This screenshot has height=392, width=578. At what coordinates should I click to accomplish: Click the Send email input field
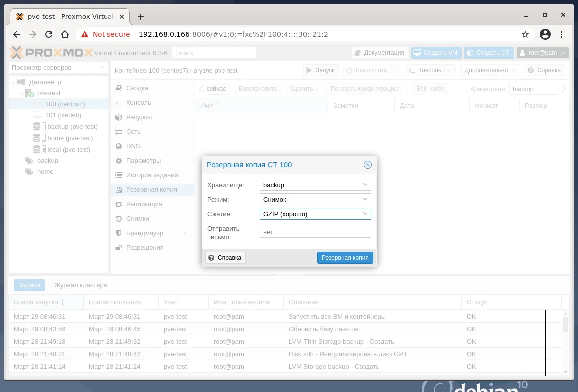tap(315, 232)
